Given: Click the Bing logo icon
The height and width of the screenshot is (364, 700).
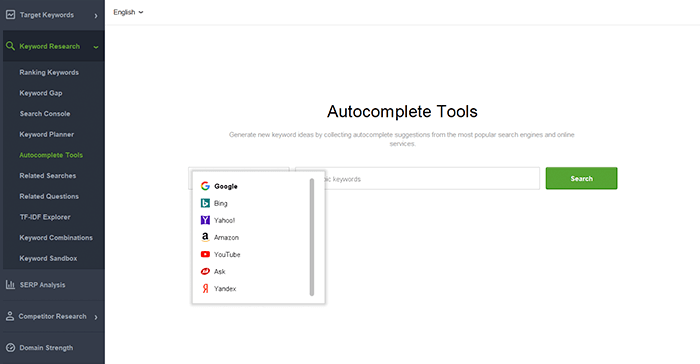Looking at the screenshot, I should point(205,203).
